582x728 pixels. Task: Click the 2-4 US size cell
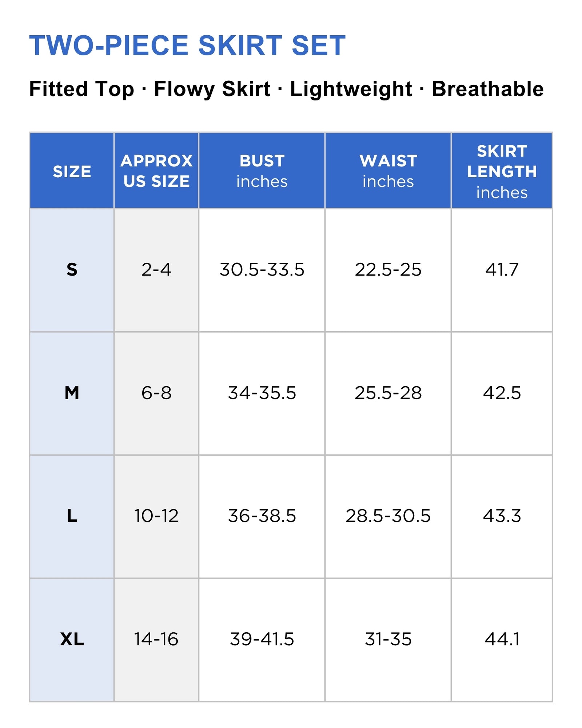pos(156,270)
